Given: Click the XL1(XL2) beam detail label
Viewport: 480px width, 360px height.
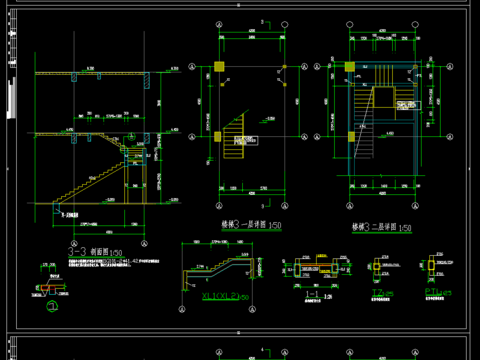Looking at the screenshot, I should point(225,296).
